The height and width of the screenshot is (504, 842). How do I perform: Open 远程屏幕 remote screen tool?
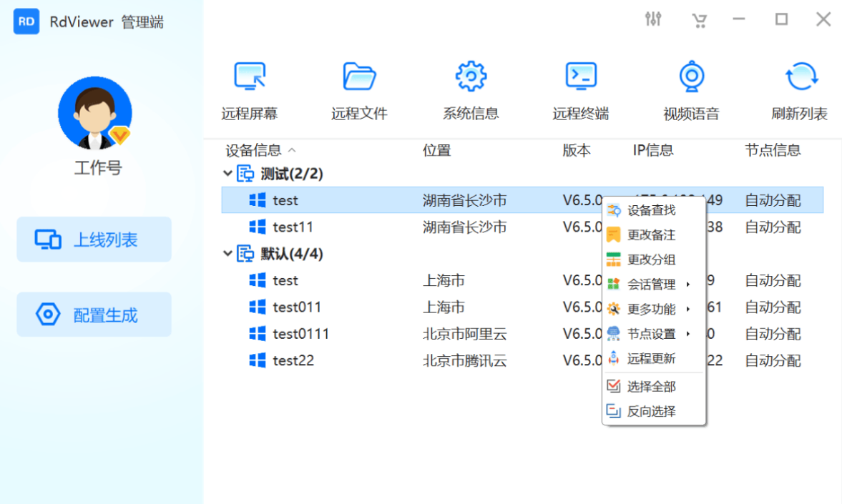point(249,87)
